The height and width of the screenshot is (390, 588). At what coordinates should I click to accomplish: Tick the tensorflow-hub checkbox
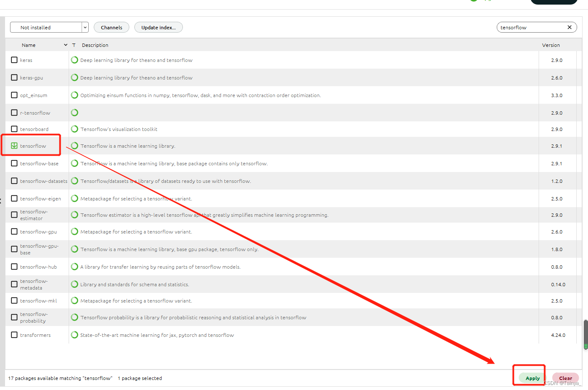[14, 267]
